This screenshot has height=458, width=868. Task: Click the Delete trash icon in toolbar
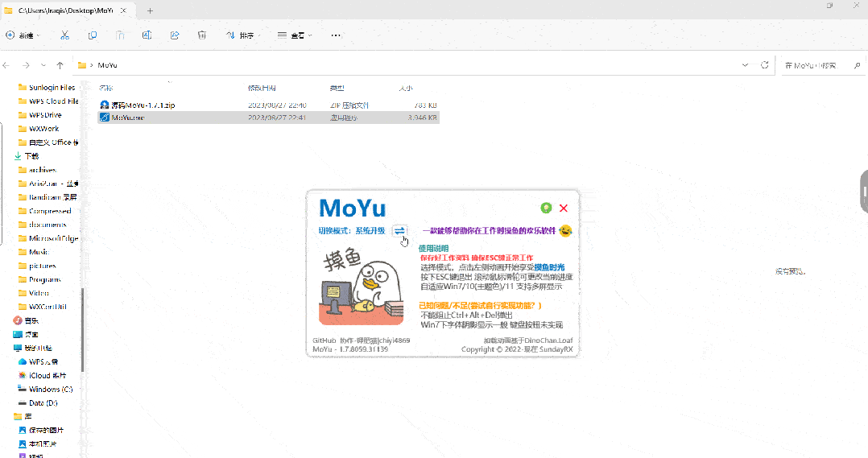click(202, 35)
